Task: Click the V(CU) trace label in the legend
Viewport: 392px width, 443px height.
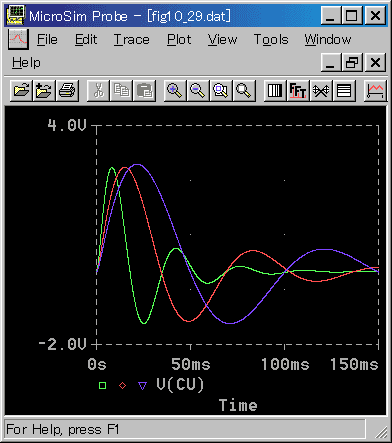Action: (180, 385)
